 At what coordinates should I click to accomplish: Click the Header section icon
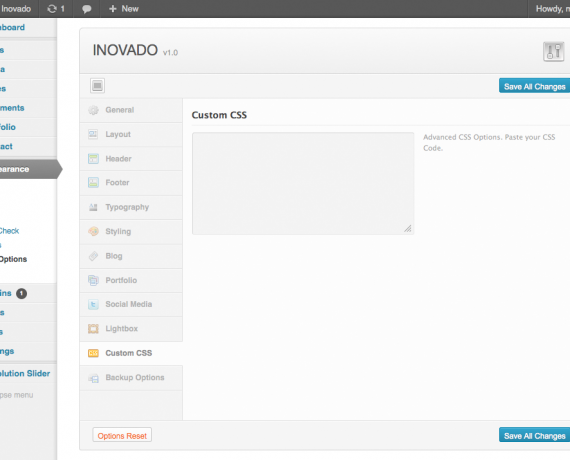coord(93,159)
